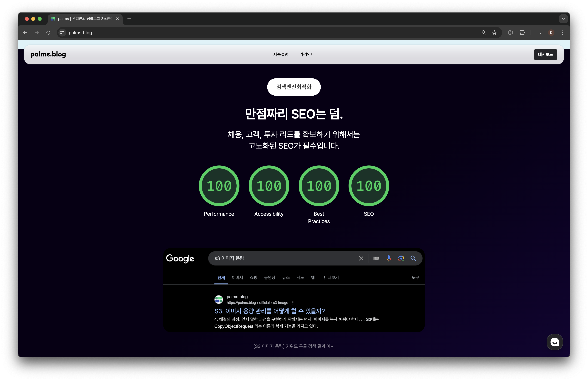Start voice search with the microphone icon

[388, 258]
